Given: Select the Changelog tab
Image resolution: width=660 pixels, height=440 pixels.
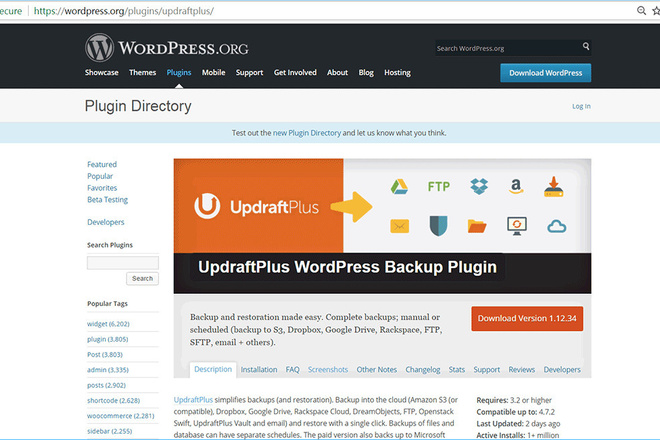Looking at the screenshot, I should pyautogui.click(x=423, y=370).
